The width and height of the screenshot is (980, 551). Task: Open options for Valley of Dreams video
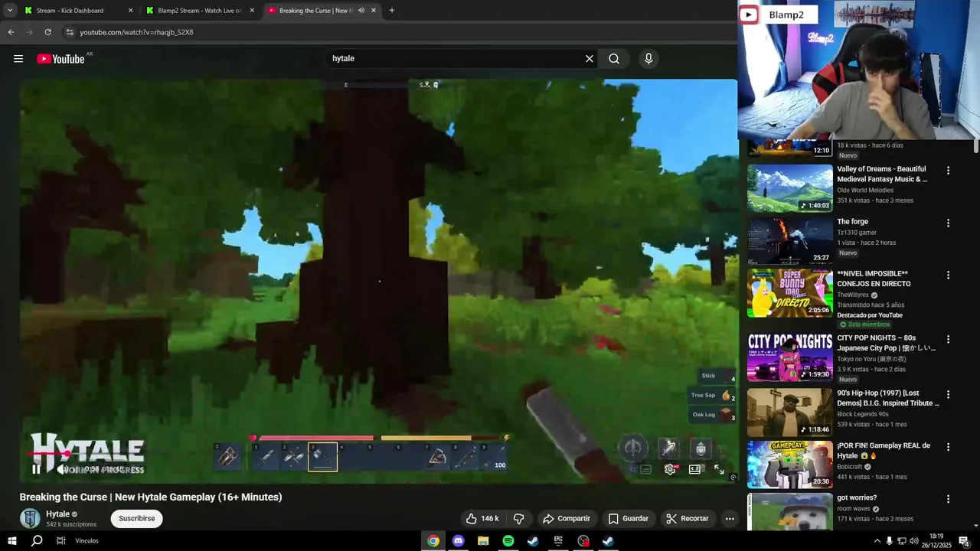point(948,171)
